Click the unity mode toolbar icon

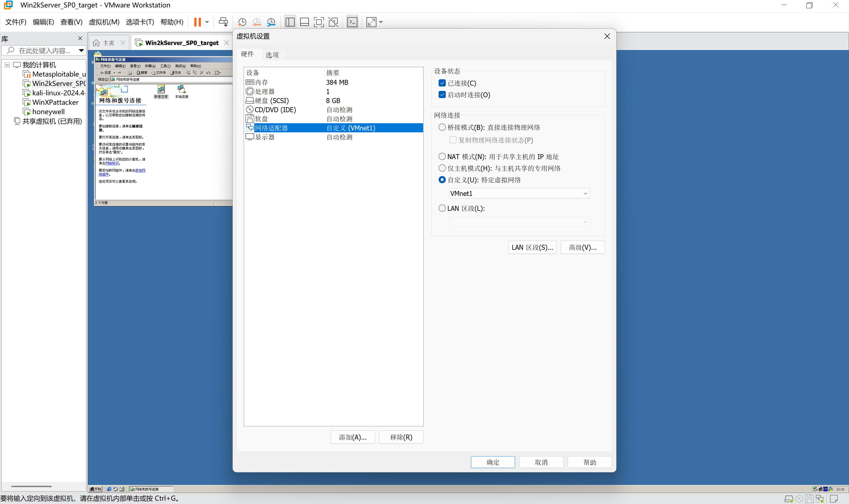[333, 22]
